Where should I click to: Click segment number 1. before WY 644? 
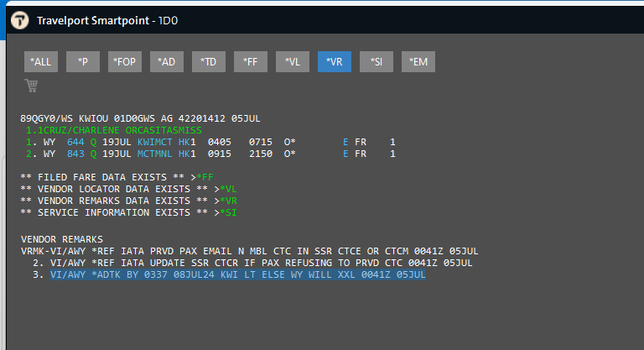[31, 142]
